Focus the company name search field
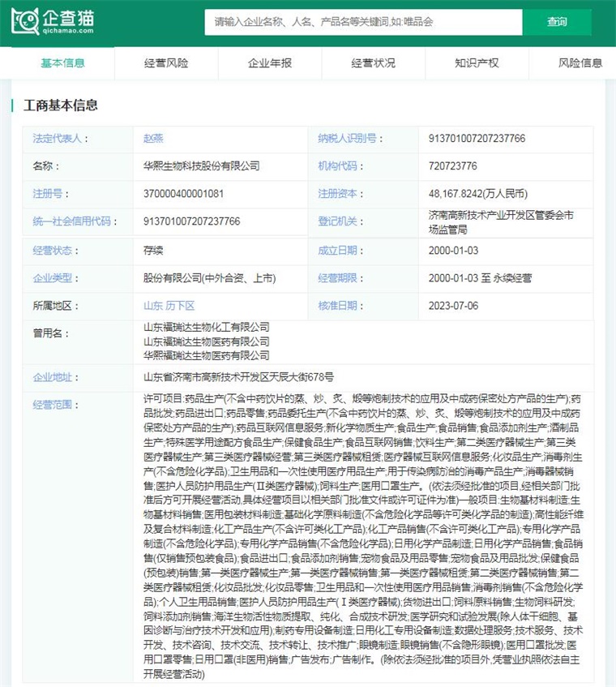 coord(363,22)
